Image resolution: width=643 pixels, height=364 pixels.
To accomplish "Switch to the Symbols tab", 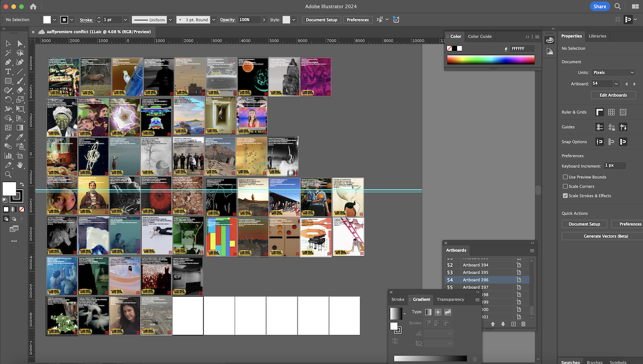I will click(618, 362).
